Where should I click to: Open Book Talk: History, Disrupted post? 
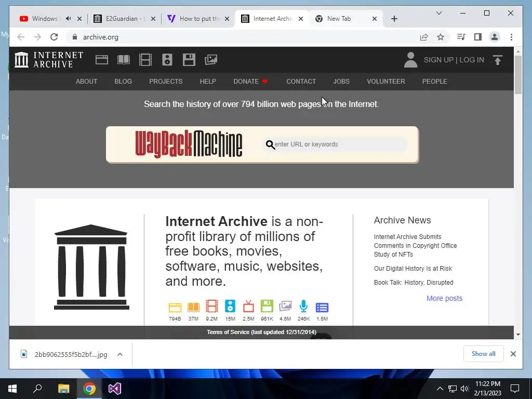tap(414, 282)
